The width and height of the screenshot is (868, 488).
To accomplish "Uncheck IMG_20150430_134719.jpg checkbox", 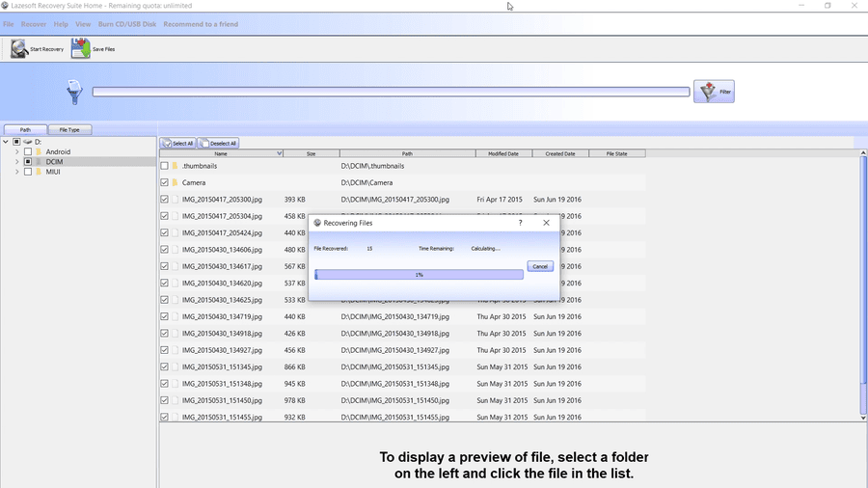I will pyautogui.click(x=164, y=316).
